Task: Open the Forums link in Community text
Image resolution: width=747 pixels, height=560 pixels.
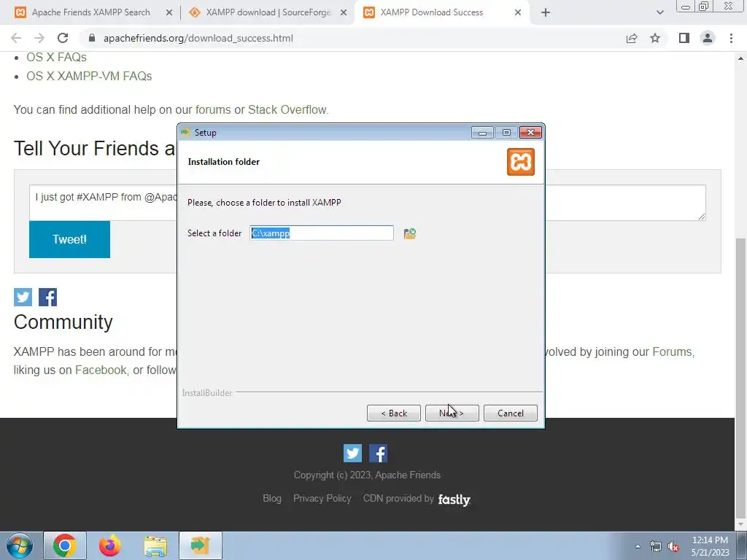Action: pyautogui.click(x=672, y=351)
